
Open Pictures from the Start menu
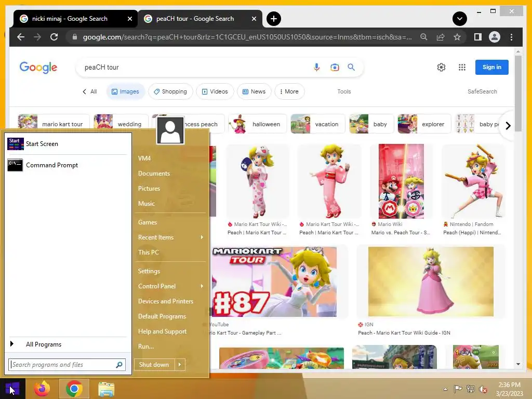tap(149, 188)
